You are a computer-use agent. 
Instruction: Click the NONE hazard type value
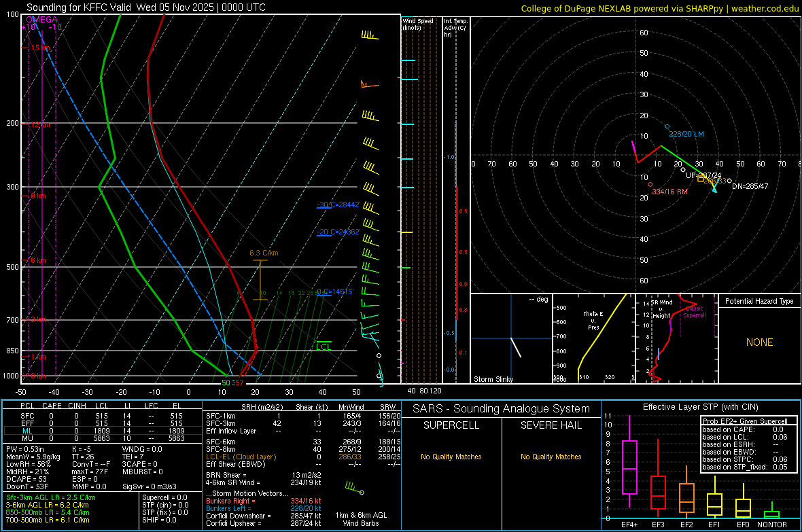760,342
